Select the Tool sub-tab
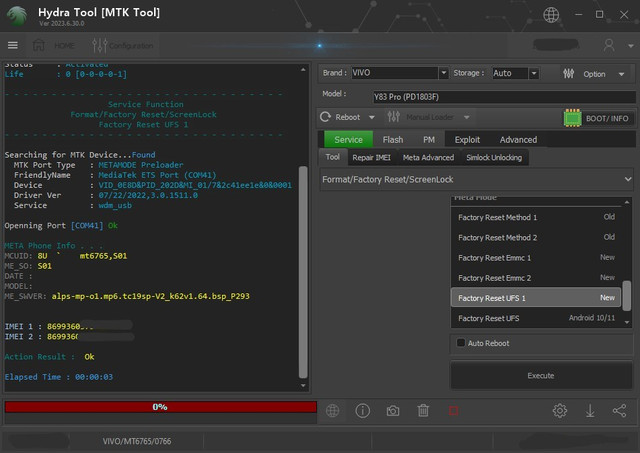The width and height of the screenshot is (640, 453). point(333,157)
